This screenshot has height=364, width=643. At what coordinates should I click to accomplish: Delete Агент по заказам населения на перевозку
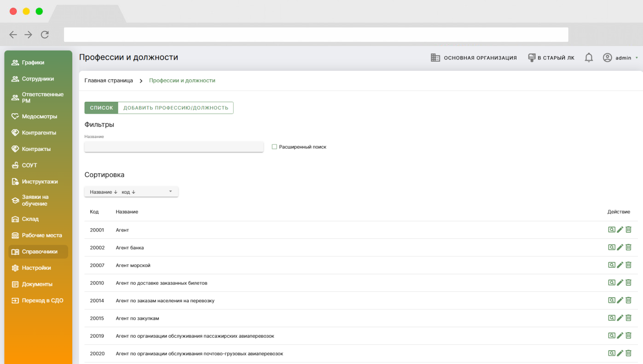tap(628, 300)
